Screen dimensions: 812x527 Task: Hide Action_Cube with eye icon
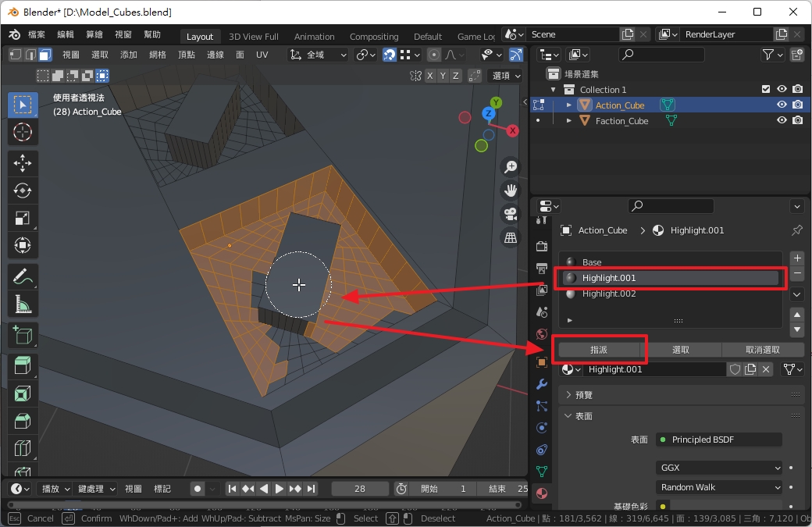[x=782, y=105]
